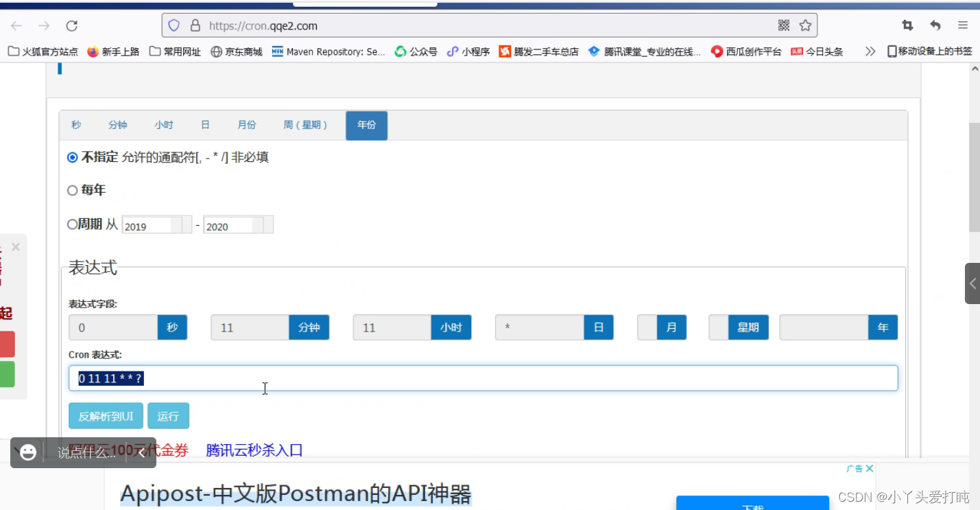
Task: Close the left floating side panel
Action: pos(16,247)
